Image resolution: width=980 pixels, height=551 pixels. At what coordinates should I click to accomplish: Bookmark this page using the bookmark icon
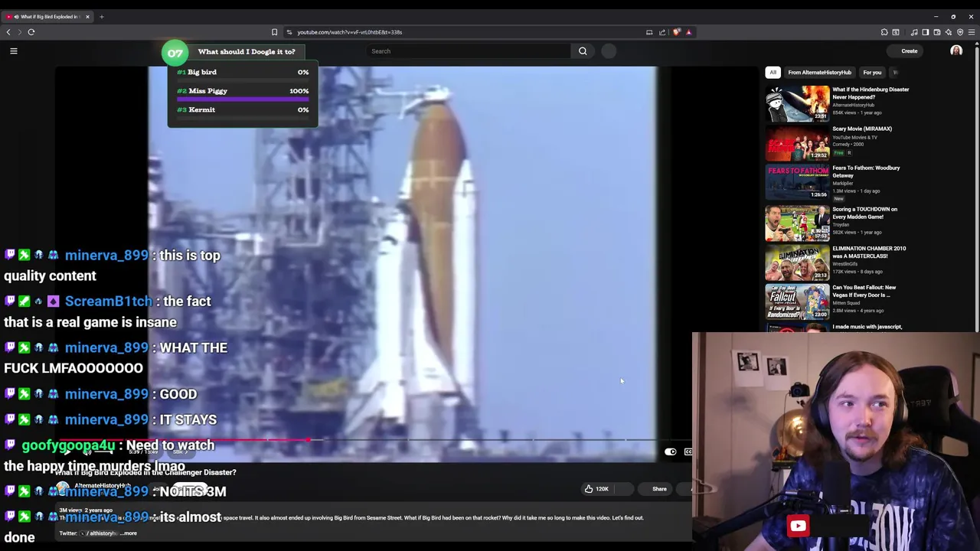tap(274, 32)
